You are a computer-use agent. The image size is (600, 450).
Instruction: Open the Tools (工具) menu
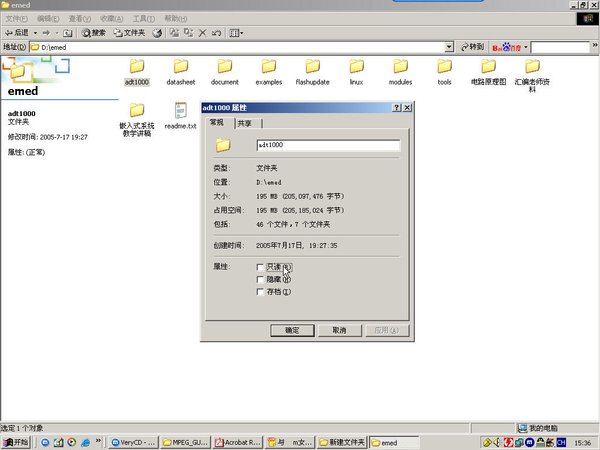coord(144,18)
